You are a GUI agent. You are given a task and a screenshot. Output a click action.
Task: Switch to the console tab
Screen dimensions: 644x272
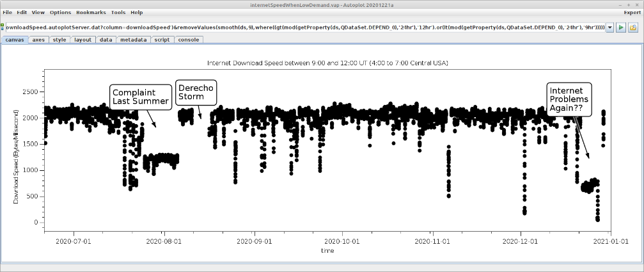189,40
